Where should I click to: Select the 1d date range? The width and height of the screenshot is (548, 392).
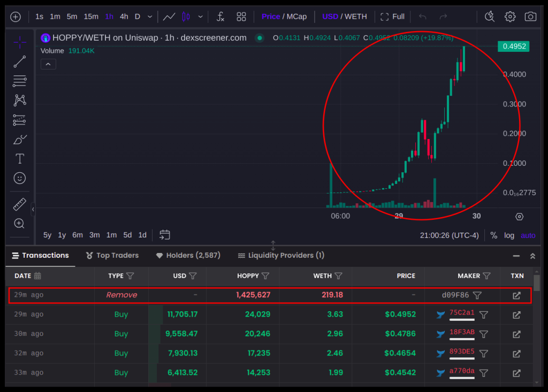click(x=142, y=235)
